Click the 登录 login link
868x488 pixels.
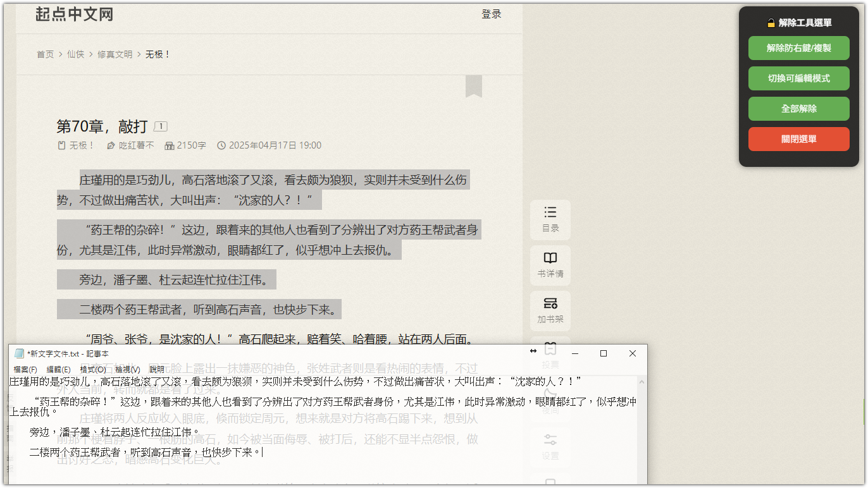coord(492,14)
